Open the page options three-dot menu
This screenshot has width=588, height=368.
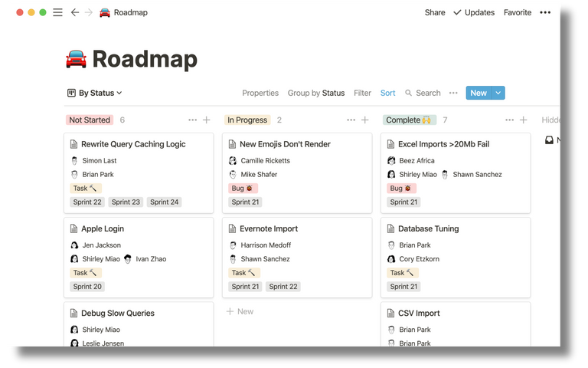pyautogui.click(x=545, y=12)
